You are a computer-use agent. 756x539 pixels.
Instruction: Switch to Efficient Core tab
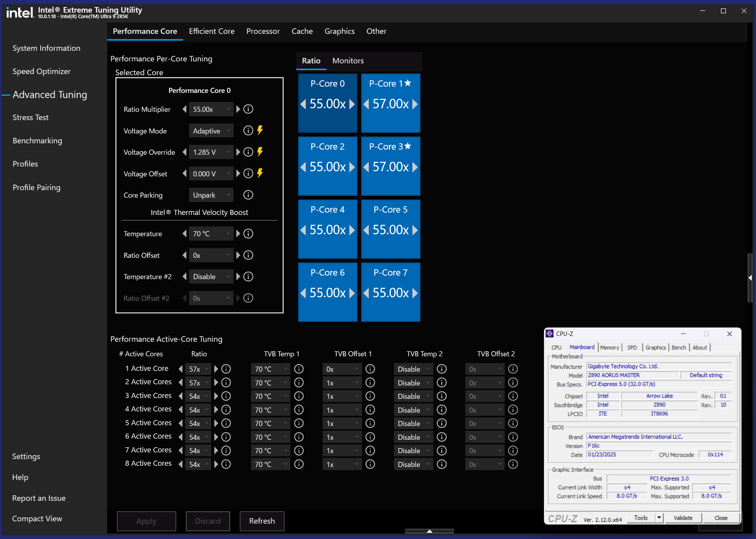[212, 31]
